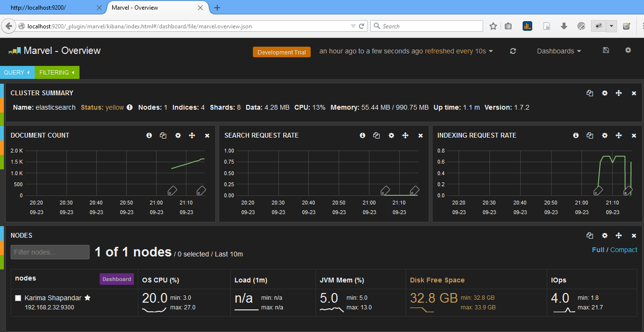Viewport: 644px width, 332px height.
Task: Click last event tag marker in Indexing Request Rate
Action: click(x=628, y=191)
